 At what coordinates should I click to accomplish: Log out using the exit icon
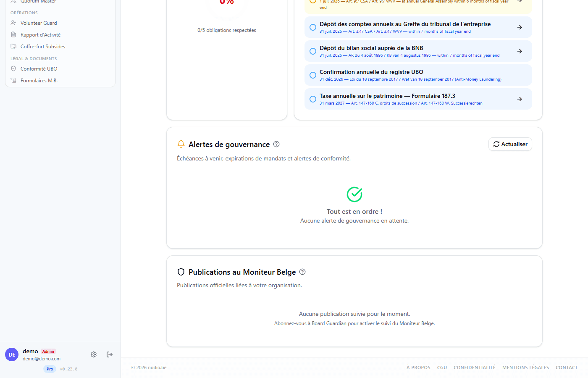110,354
